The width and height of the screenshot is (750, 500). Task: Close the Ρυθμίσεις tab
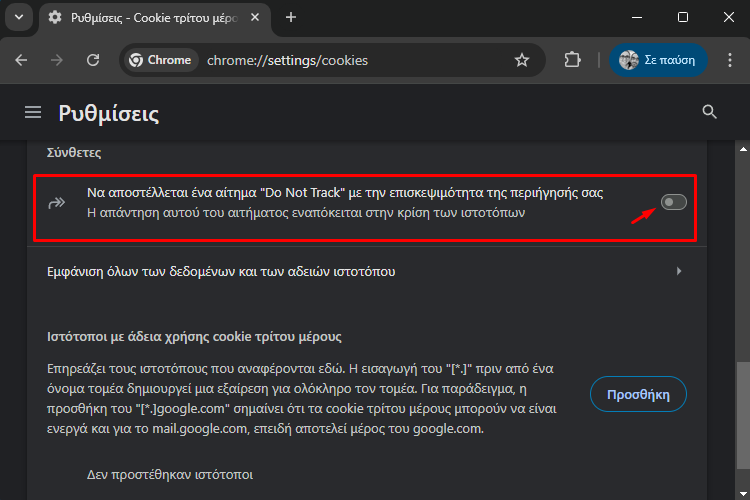tap(255, 18)
